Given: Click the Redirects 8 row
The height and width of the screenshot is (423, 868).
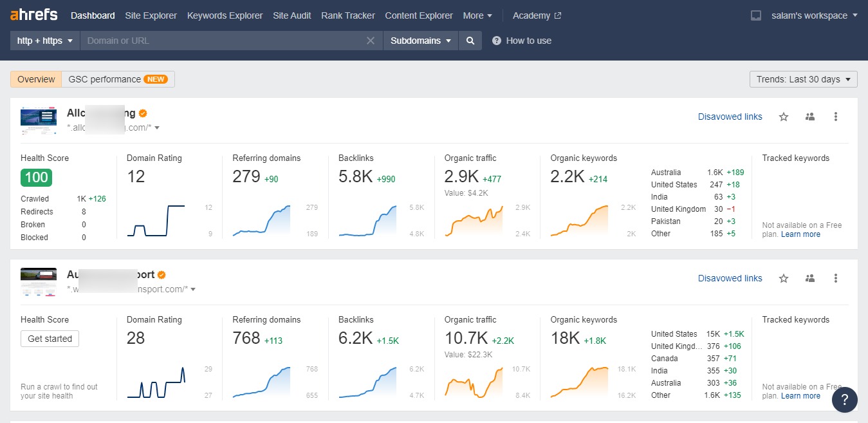Looking at the screenshot, I should click(x=53, y=212).
